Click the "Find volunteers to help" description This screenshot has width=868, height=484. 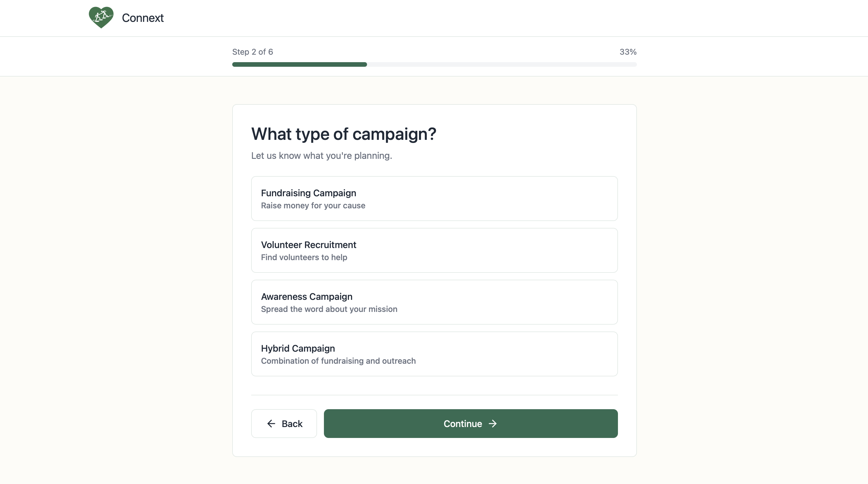[304, 257]
